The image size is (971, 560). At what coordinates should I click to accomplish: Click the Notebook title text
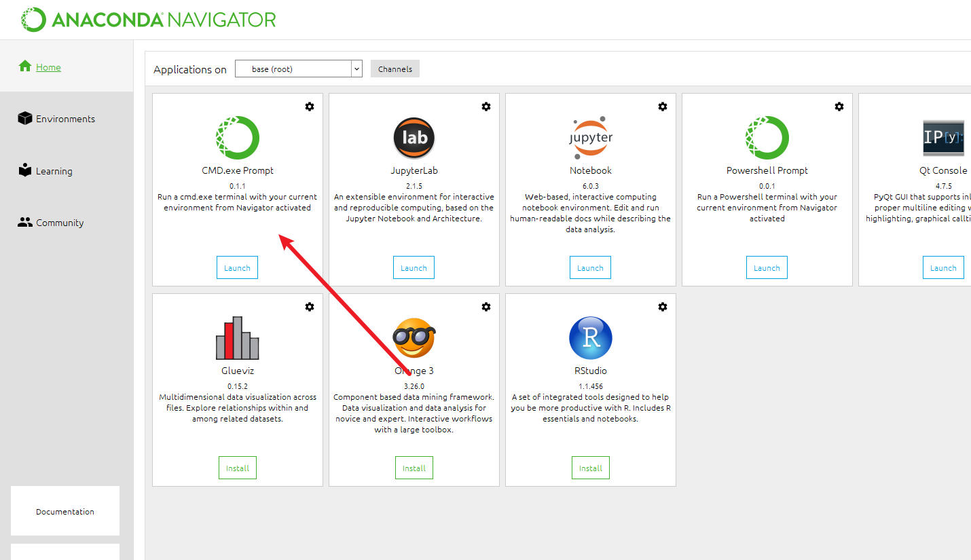tap(591, 170)
